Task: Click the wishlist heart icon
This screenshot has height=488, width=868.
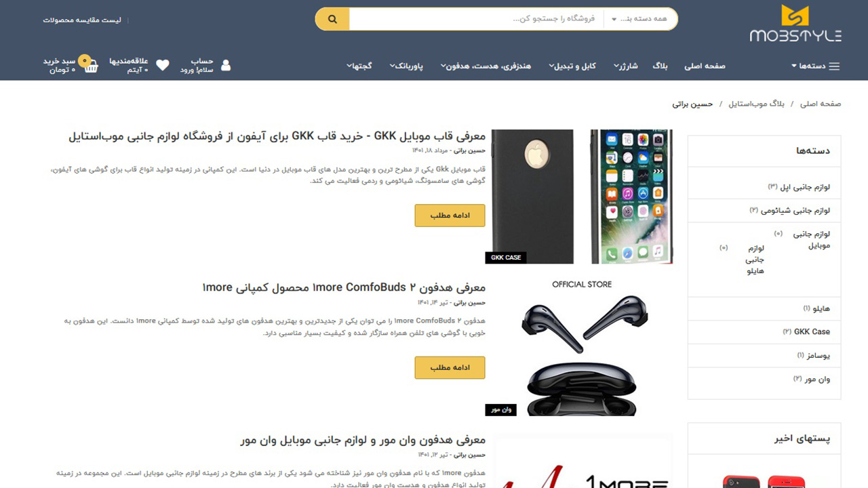Action: click(163, 66)
